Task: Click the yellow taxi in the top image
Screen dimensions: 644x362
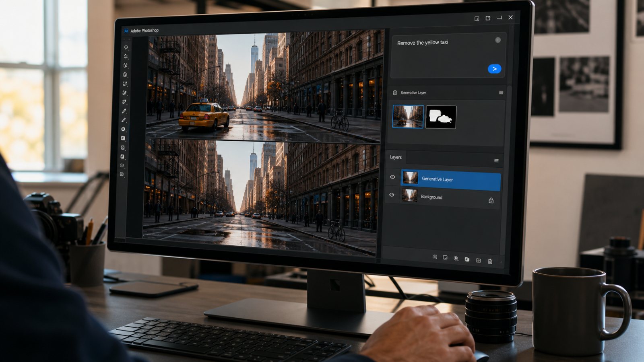Action: point(204,115)
